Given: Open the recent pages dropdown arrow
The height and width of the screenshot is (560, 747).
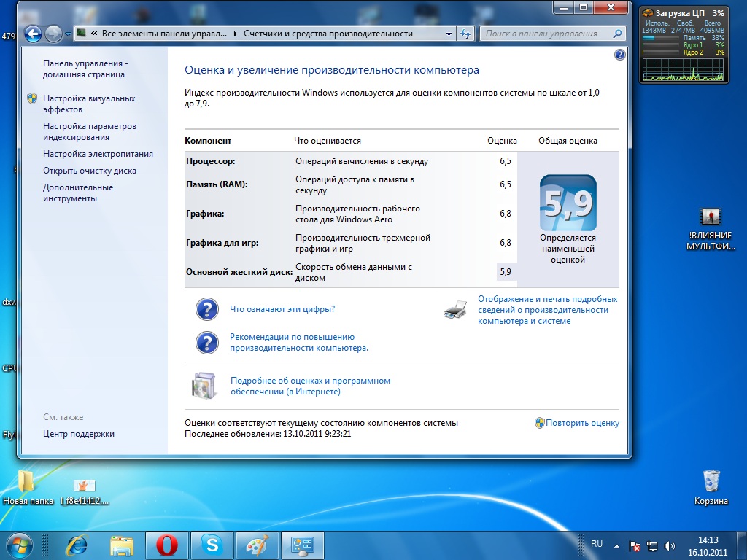Looking at the screenshot, I should (68, 34).
